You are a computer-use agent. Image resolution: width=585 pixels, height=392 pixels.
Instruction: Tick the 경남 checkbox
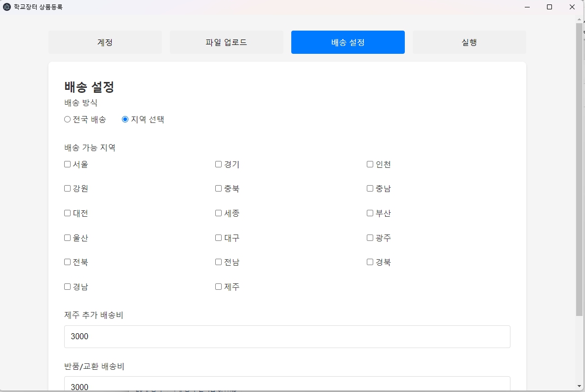click(68, 287)
